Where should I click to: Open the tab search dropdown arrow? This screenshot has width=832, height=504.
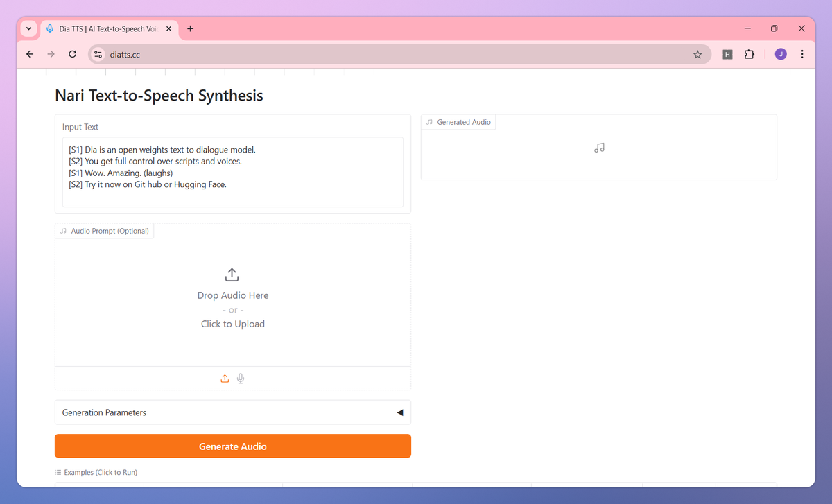pyautogui.click(x=28, y=29)
